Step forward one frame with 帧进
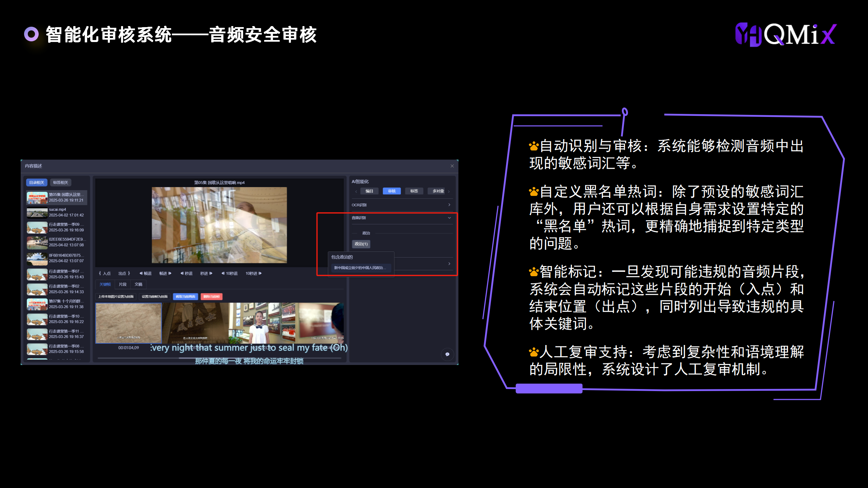This screenshot has width=868, height=488. click(x=165, y=273)
